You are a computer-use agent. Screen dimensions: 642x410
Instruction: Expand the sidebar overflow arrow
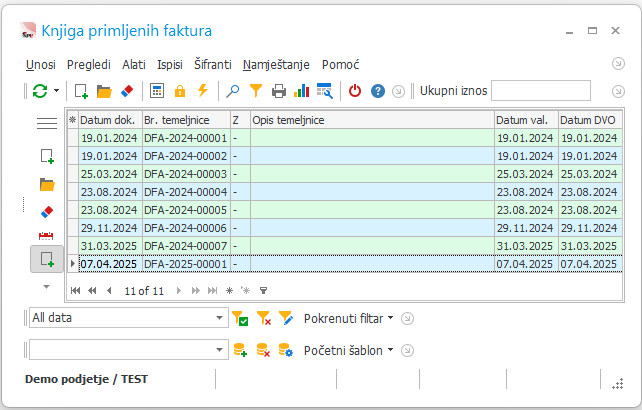coord(46,287)
